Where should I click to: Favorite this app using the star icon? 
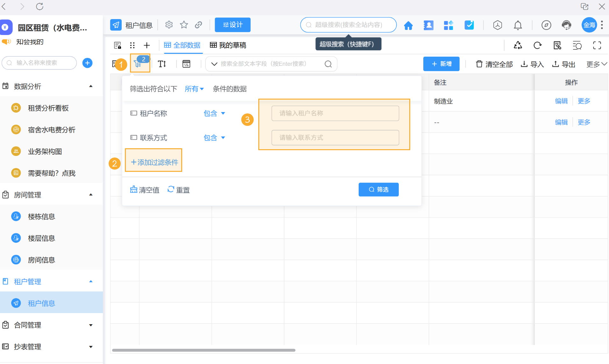click(184, 24)
